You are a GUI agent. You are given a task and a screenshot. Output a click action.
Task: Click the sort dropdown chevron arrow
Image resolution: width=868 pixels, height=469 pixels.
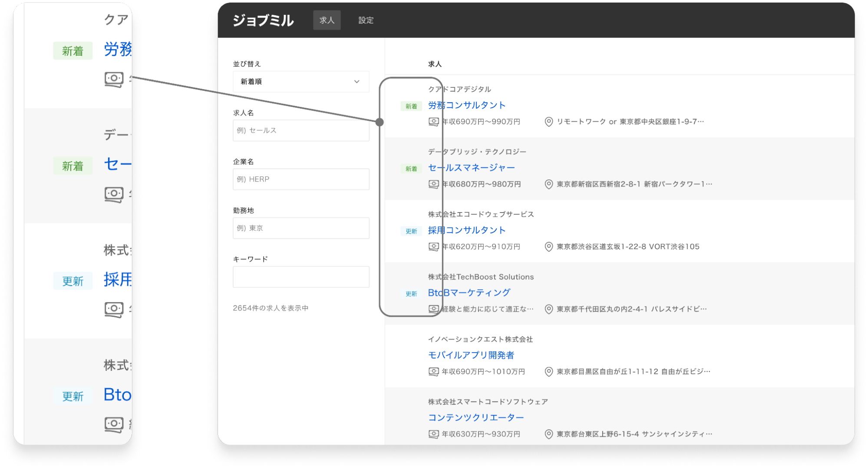(356, 81)
